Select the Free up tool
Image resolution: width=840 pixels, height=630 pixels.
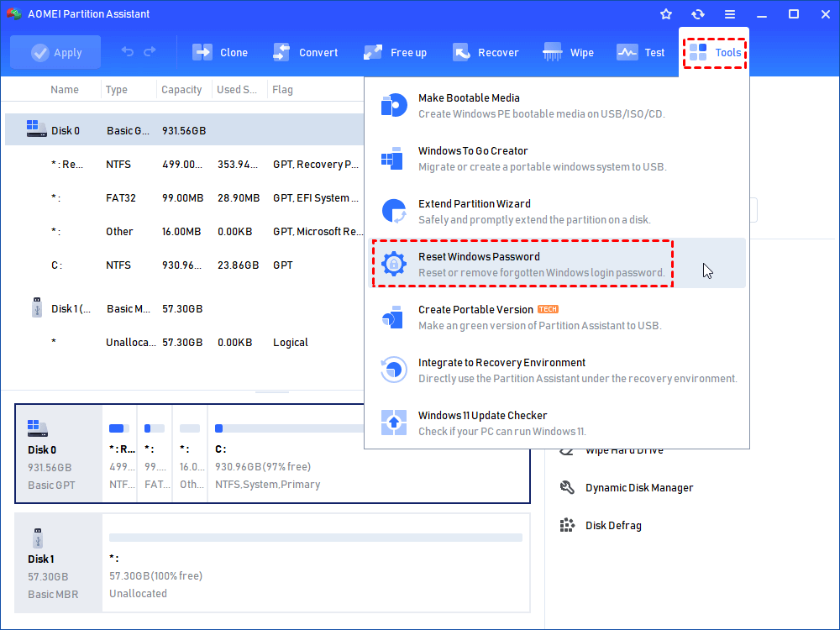(396, 52)
